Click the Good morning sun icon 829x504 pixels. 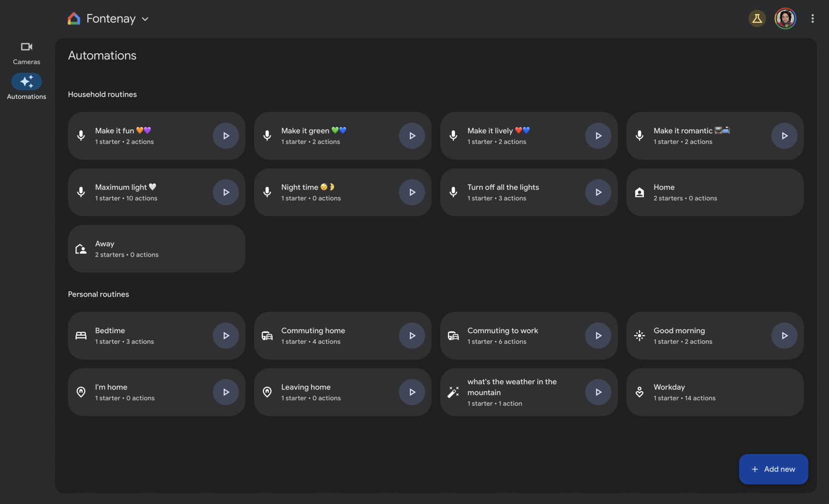tap(639, 336)
